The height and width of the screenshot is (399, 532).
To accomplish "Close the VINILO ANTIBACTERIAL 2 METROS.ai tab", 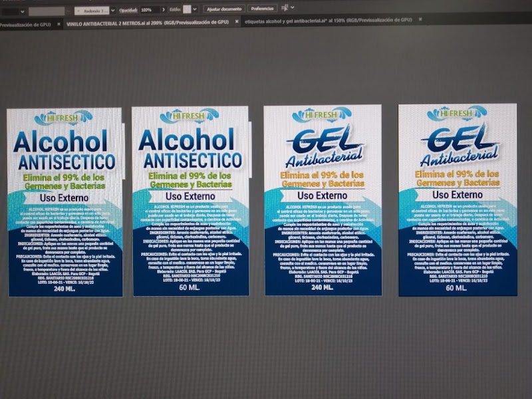I will point(237,22).
